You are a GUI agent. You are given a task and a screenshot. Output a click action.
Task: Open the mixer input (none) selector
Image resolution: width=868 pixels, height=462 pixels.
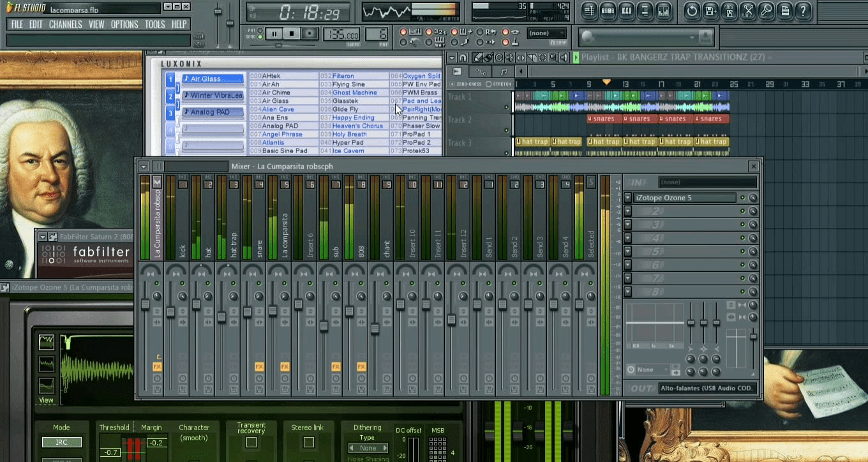click(x=707, y=183)
